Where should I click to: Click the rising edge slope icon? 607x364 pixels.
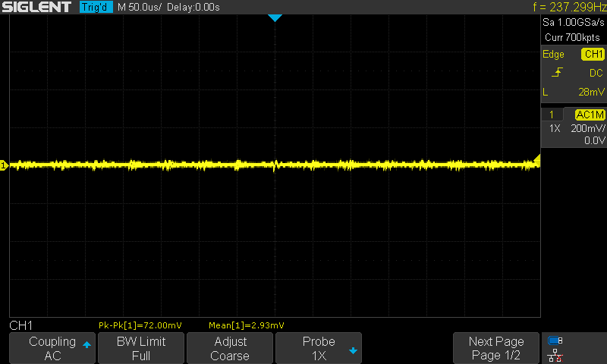tap(558, 73)
